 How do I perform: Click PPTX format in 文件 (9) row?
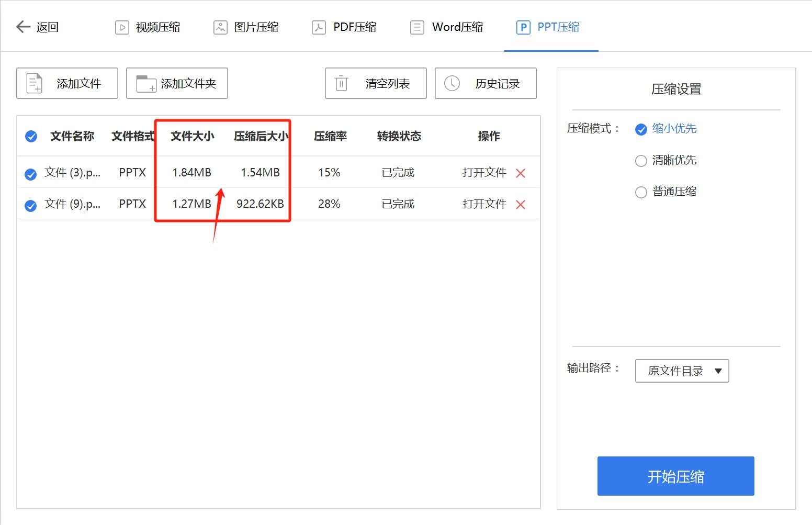coord(132,204)
